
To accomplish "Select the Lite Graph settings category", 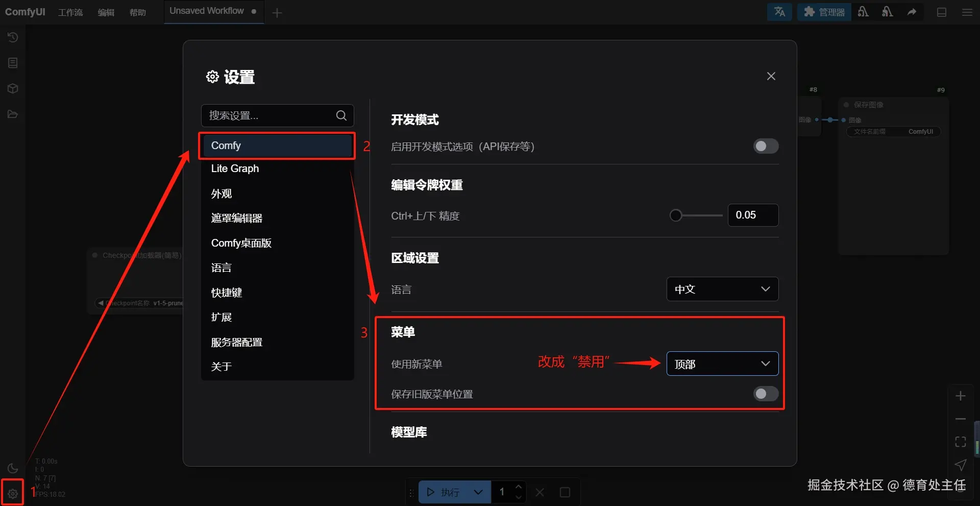I will click(x=277, y=168).
